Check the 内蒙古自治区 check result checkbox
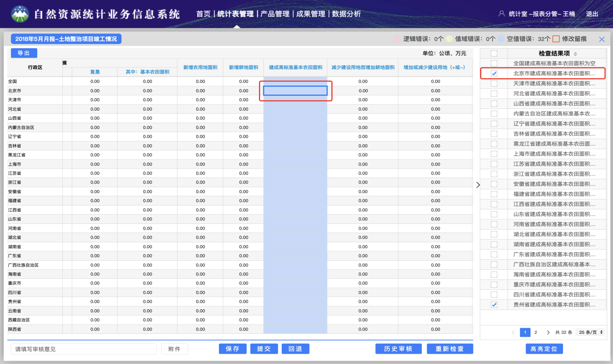This screenshot has width=613, height=364. (x=494, y=114)
